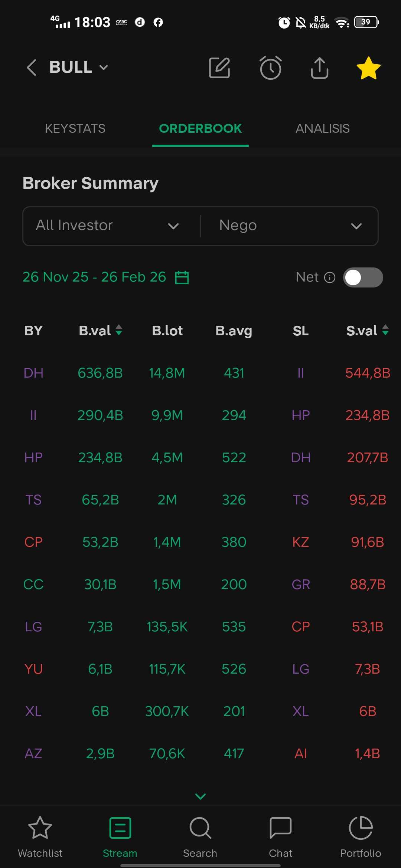This screenshot has height=868, width=401.
Task: Tap the share icon
Action: [319, 68]
